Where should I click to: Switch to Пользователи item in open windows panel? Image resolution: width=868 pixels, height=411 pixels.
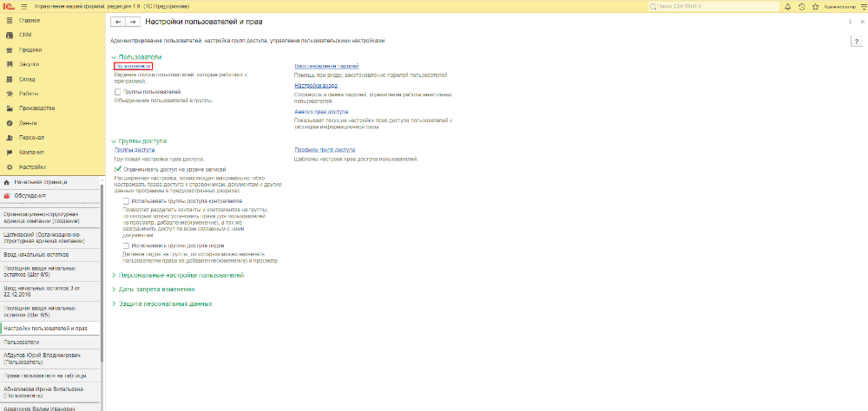[50, 342]
